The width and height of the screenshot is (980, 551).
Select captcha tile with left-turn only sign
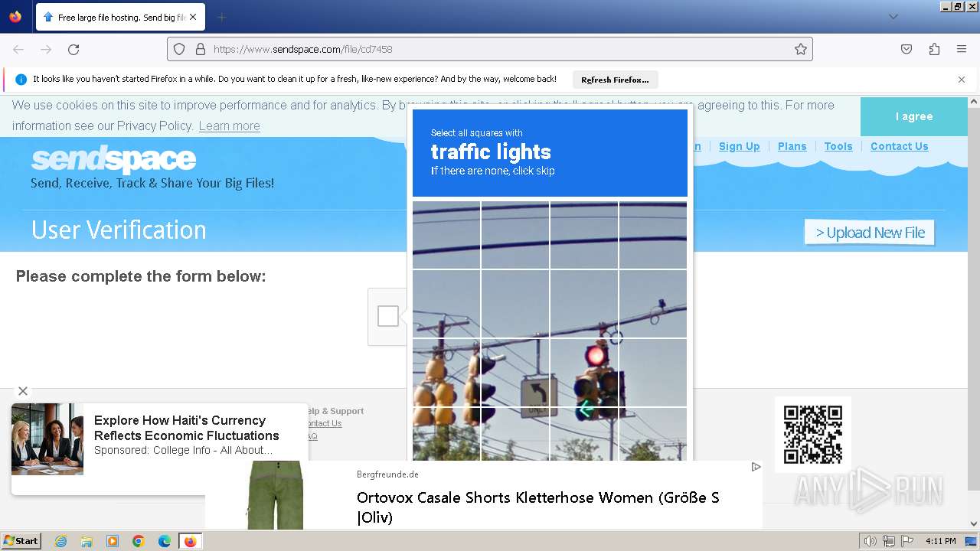514,372
